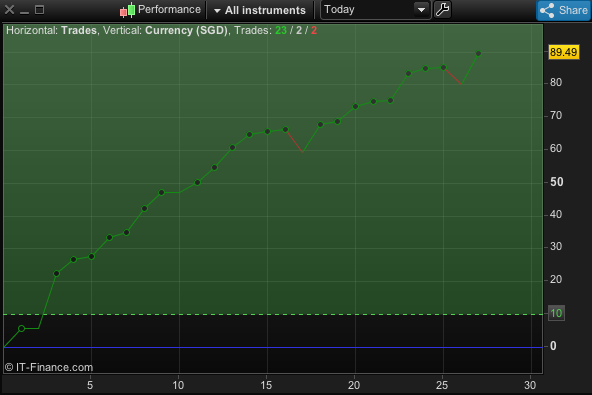Click the last data point at 89.49

tap(478, 54)
